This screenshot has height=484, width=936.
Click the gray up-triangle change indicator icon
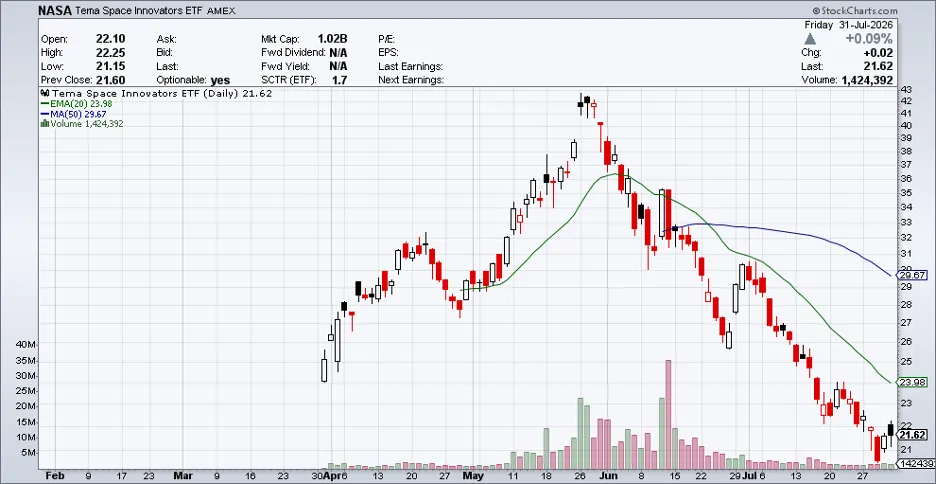point(810,39)
